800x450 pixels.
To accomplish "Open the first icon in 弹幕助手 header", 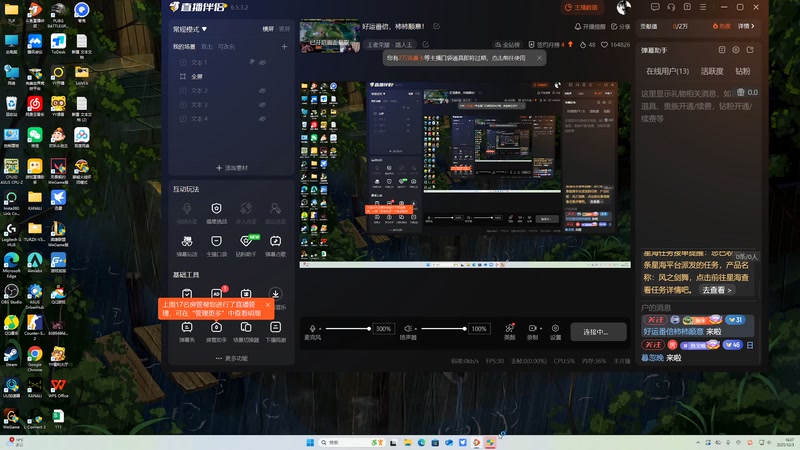I will point(722,50).
